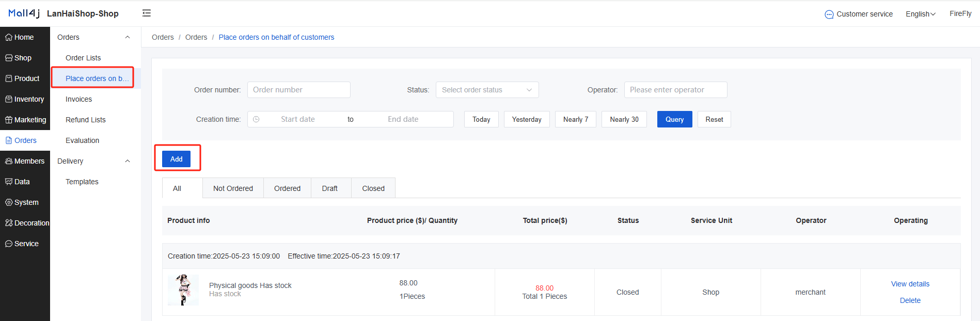Click the 'Product info' column header
Image resolution: width=980 pixels, height=321 pixels.
click(188, 220)
